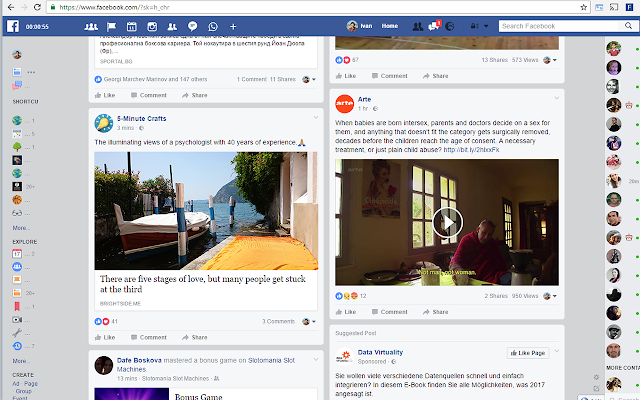The image size is (640, 400).
Task: Open the Events calendar icon under Explore
Action: (17, 254)
